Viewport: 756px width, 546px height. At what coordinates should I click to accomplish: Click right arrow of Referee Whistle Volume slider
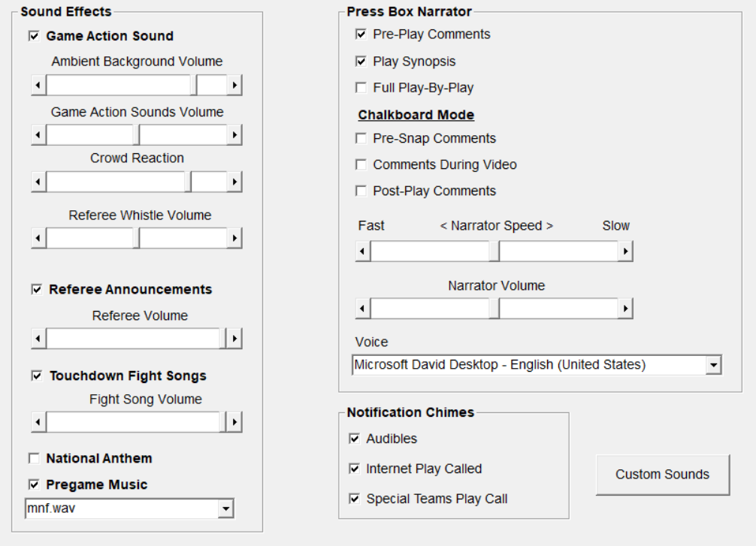coord(234,238)
